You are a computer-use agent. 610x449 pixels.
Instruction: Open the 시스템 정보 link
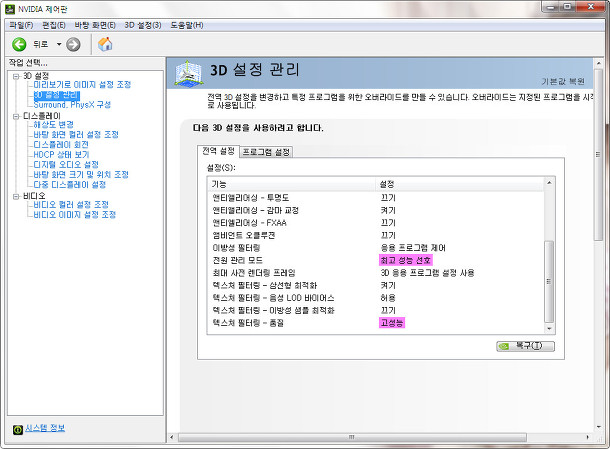(45, 428)
